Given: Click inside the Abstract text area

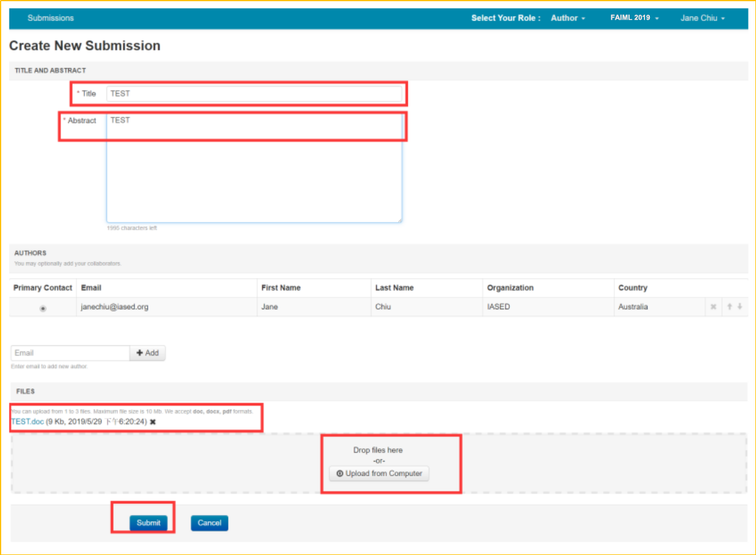Looking at the screenshot, I should tap(254, 172).
